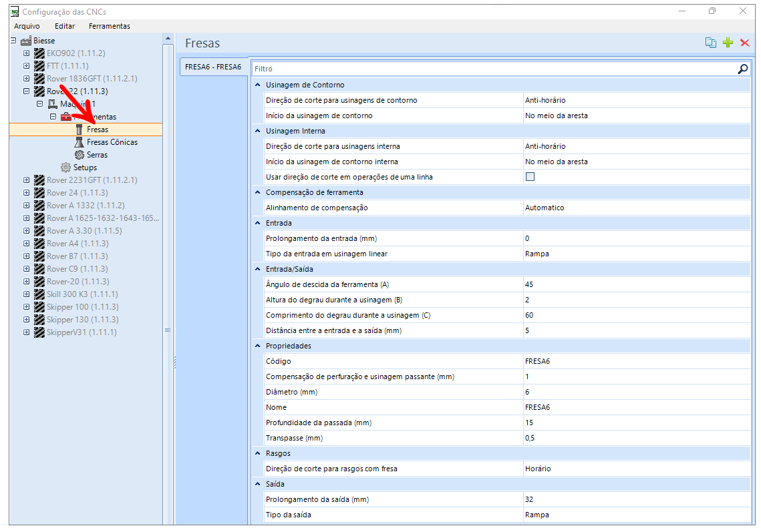This screenshot has width=761, height=532.
Task: Expand the SkipperV31 node
Action: tap(26, 332)
